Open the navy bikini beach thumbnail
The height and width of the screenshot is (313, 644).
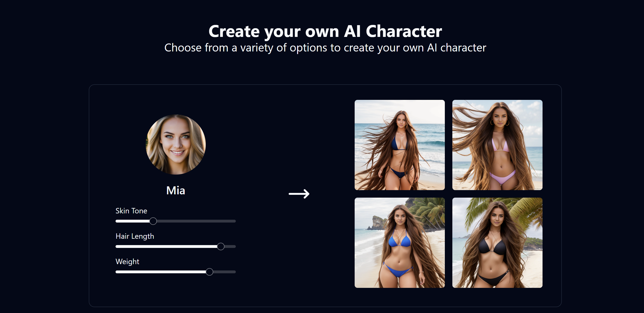[x=400, y=145]
